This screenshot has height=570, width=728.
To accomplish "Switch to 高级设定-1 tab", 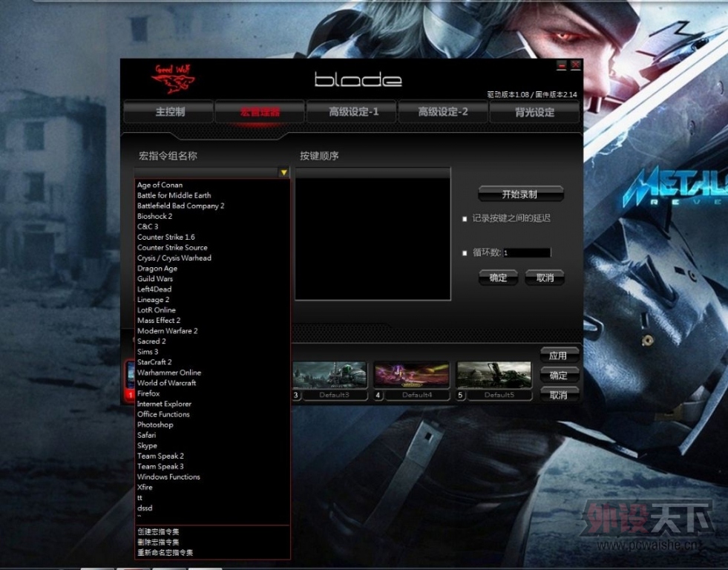I will [352, 112].
